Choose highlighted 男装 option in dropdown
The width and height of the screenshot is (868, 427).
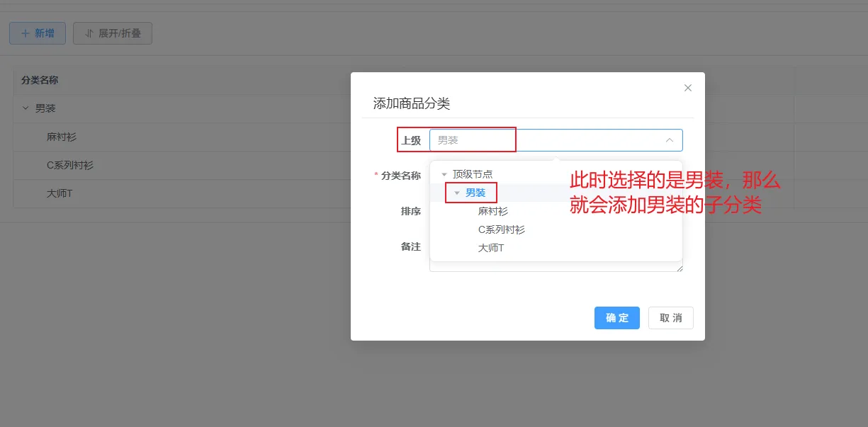coord(475,193)
